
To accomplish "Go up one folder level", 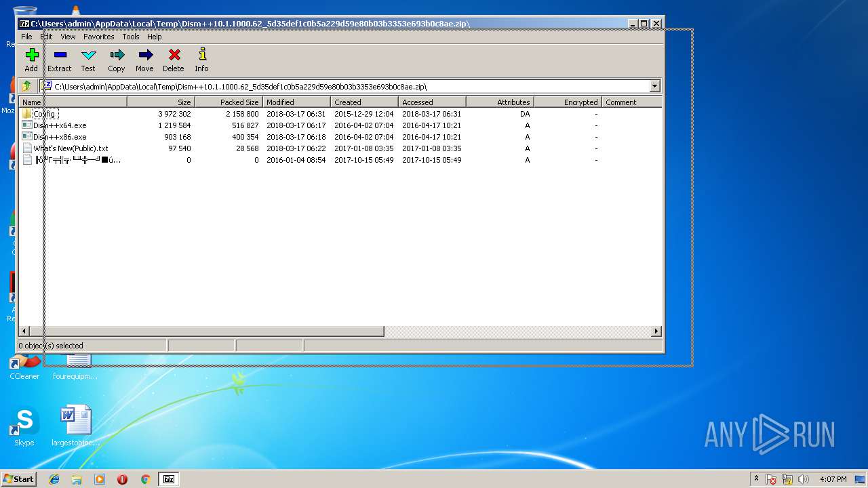I will 26,86.
